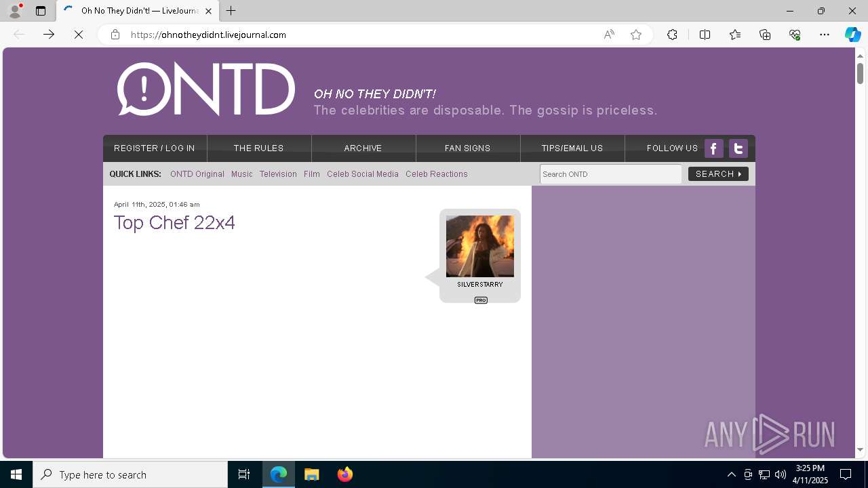Close the Oh No They Didn't tab
This screenshot has width=868, height=488.
click(208, 11)
